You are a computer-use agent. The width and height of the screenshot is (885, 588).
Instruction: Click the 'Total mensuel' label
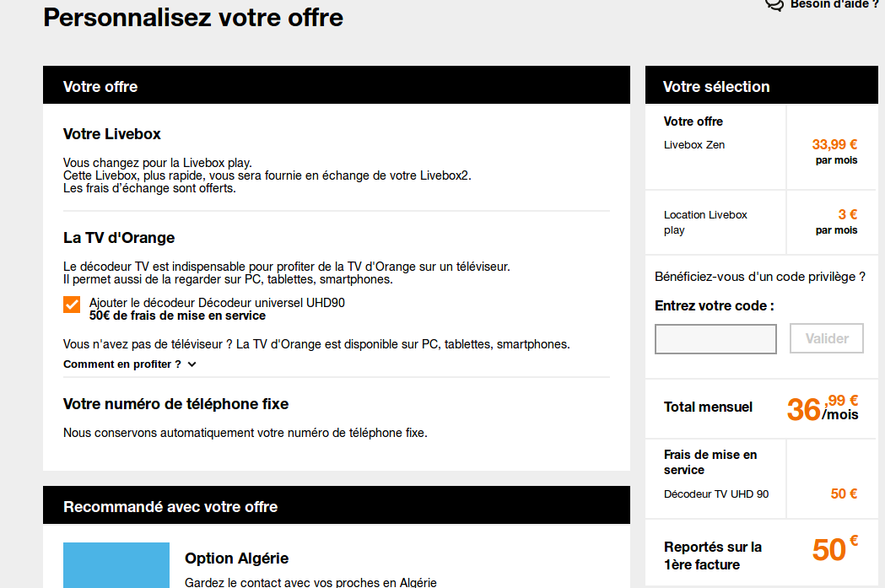pos(708,407)
